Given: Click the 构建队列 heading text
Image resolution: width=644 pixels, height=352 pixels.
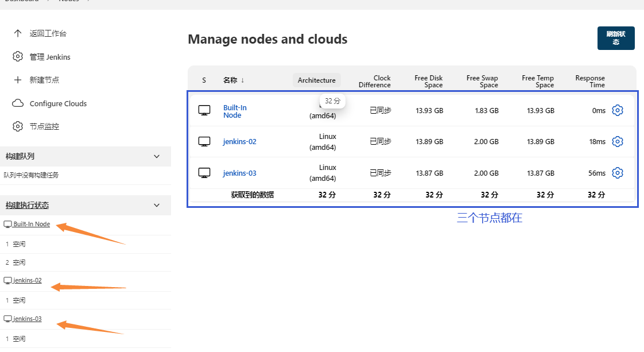Looking at the screenshot, I should point(20,156).
